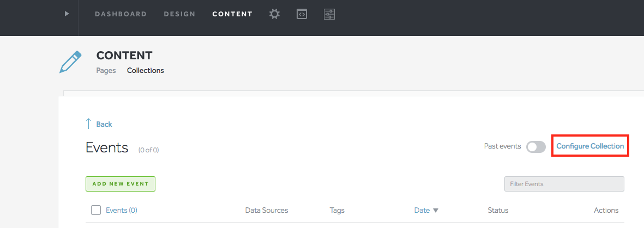This screenshot has width=644, height=228.
Task: Click the Events (0) column link
Action: pyautogui.click(x=121, y=210)
